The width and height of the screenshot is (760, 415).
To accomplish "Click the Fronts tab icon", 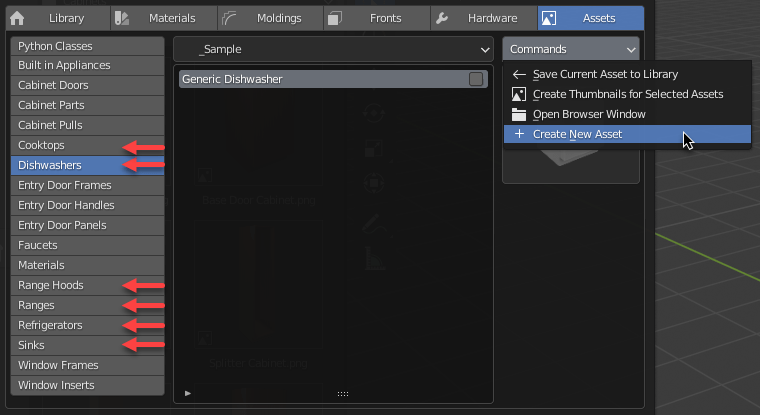I will 336,18.
